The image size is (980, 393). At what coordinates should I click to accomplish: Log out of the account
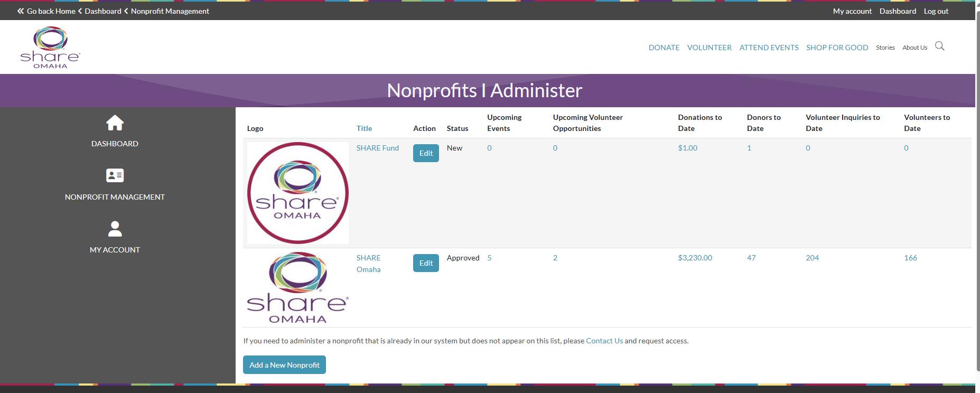coord(936,11)
